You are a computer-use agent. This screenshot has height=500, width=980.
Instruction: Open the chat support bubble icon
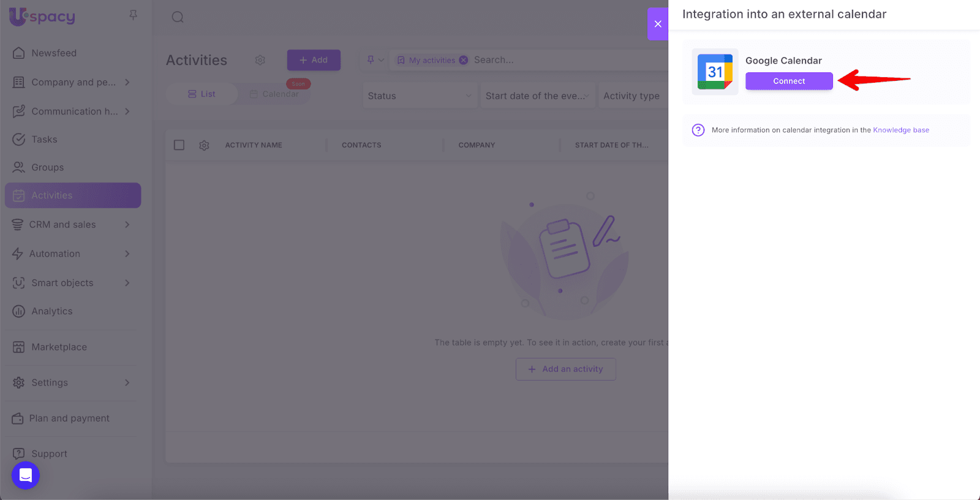pos(26,475)
